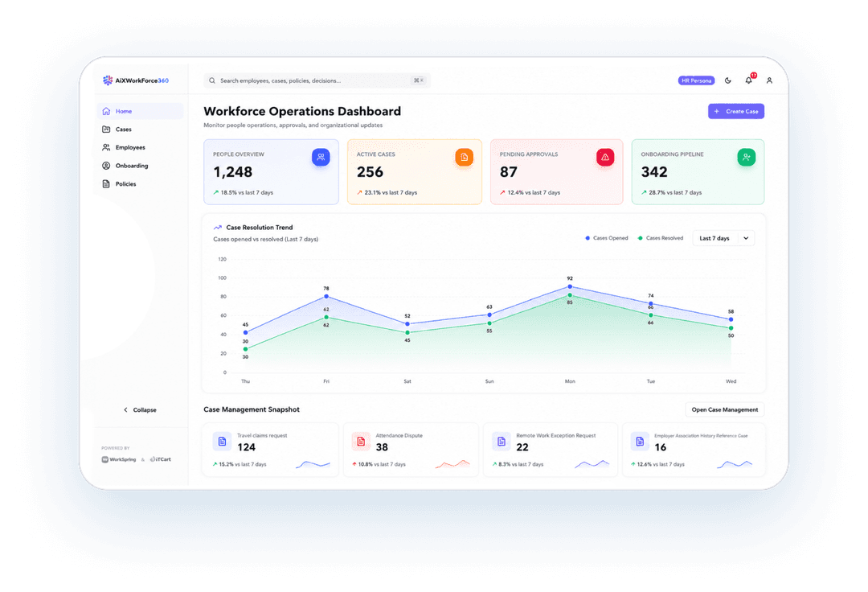Screen dimensions: 868x592
Task: Click the Create Case button
Action: tap(736, 111)
